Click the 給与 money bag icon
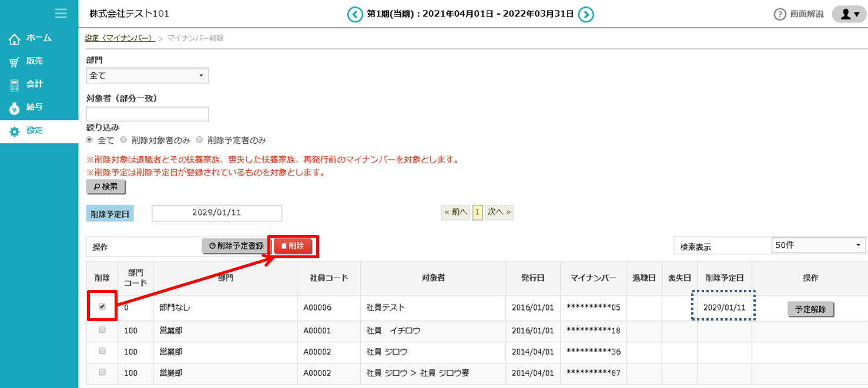The width and height of the screenshot is (868, 388). tap(15, 108)
